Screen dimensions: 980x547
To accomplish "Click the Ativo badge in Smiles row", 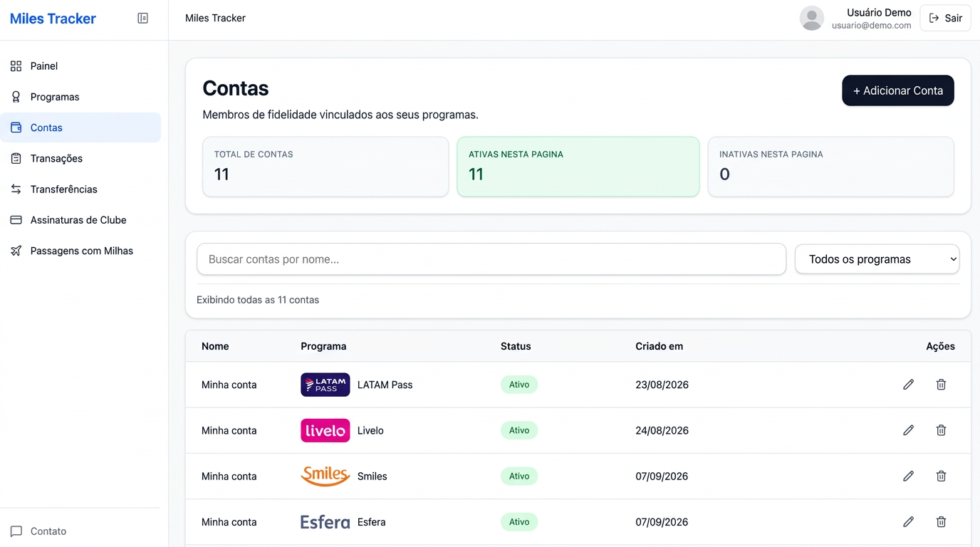I will pos(519,476).
